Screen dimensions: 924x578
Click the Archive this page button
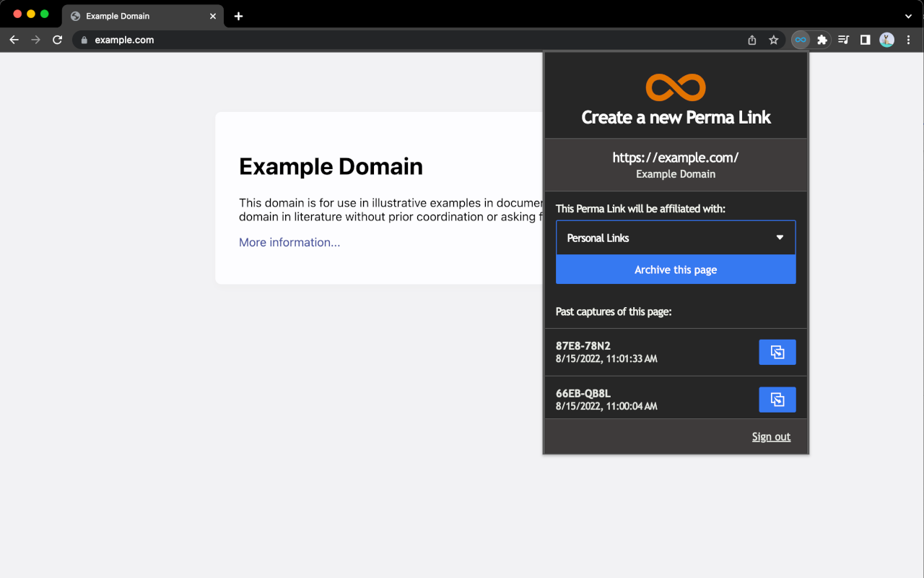point(676,269)
